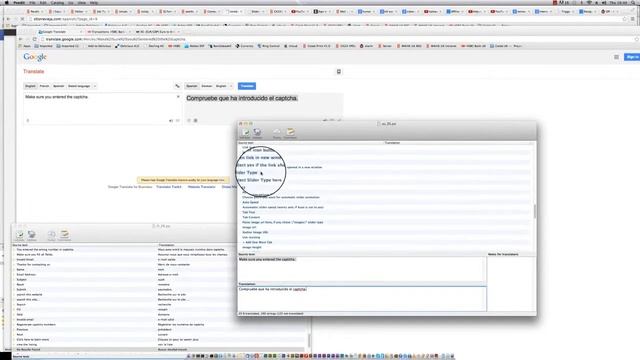The image size is (640, 360).
Task: Click Translation field in front Poedit window
Action: pyautogui.click(x=362, y=299)
